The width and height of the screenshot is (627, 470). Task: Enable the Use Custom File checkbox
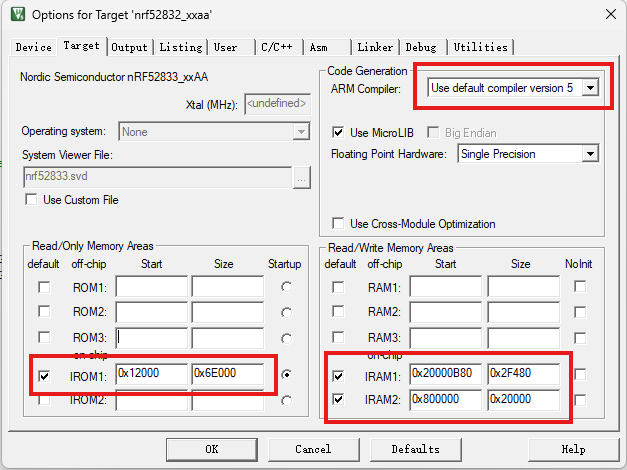[x=31, y=200]
